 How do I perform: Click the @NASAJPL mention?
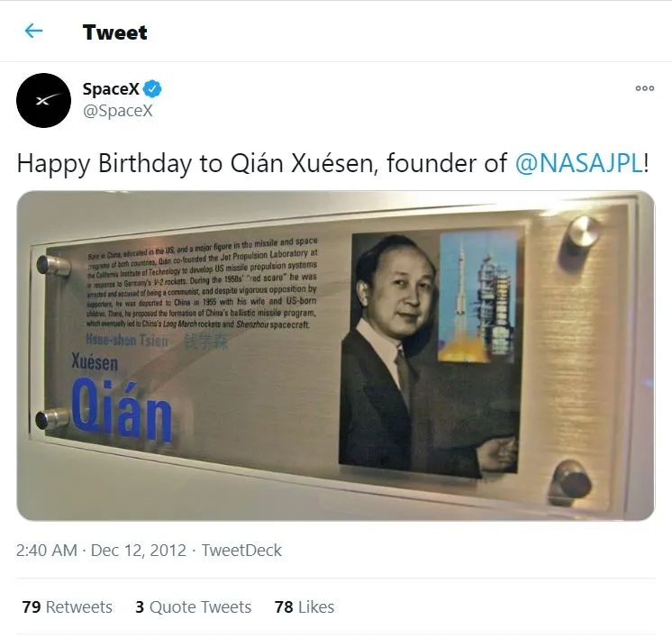pos(578,163)
